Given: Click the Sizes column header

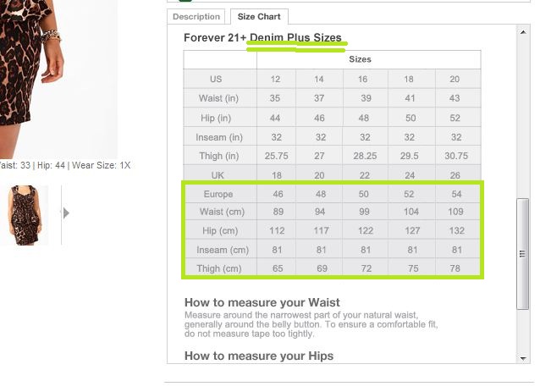Looking at the screenshot, I should pyautogui.click(x=360, y=60).
